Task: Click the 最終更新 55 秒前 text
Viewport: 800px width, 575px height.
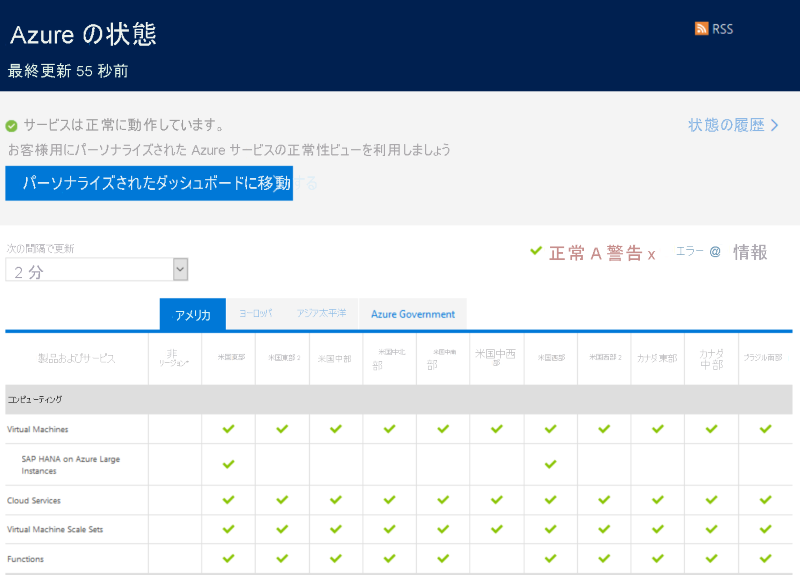Action: click(x=68, y=71)
